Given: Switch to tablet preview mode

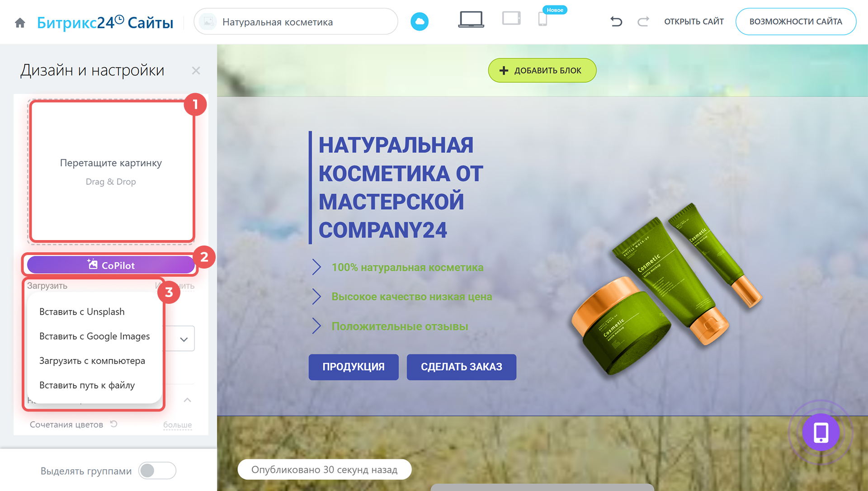Looking at the screenshot, I should pyautogui.click(x=511, y=19).
